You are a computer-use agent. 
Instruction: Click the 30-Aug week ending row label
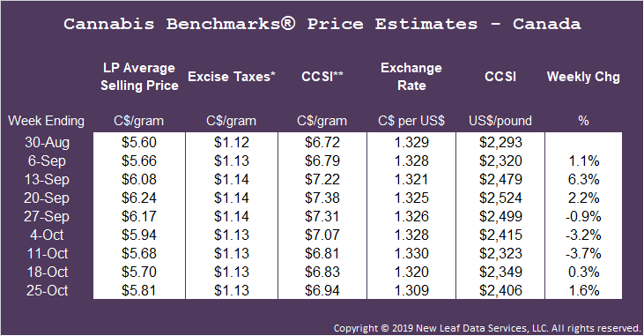pyautogui.click(x=48, y=142)
